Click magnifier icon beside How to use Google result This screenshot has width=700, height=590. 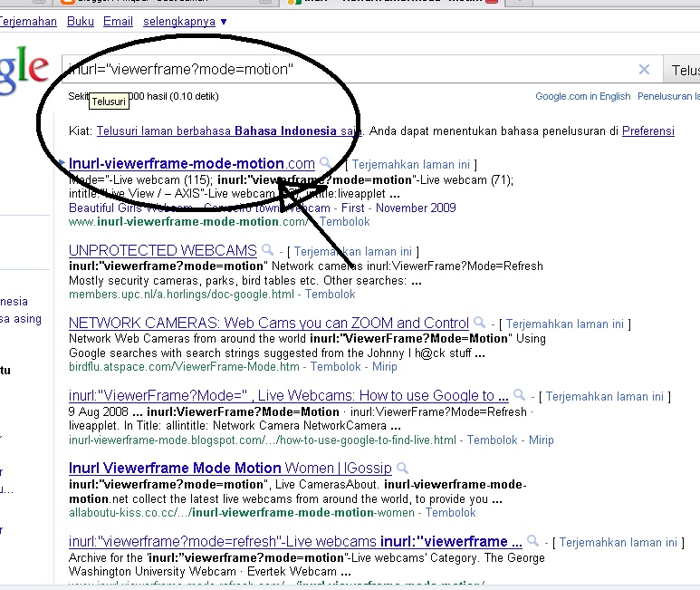(519, 394)
